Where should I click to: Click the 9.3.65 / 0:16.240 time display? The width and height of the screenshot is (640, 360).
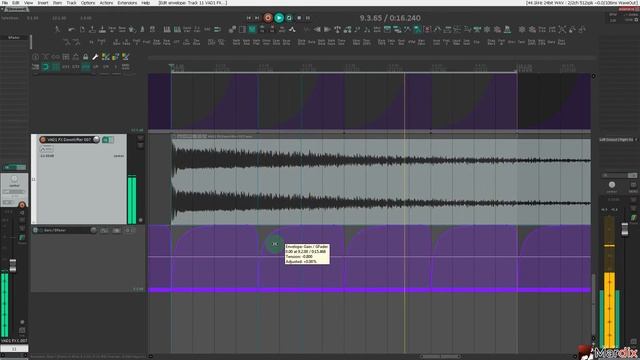tap(390, 18)
